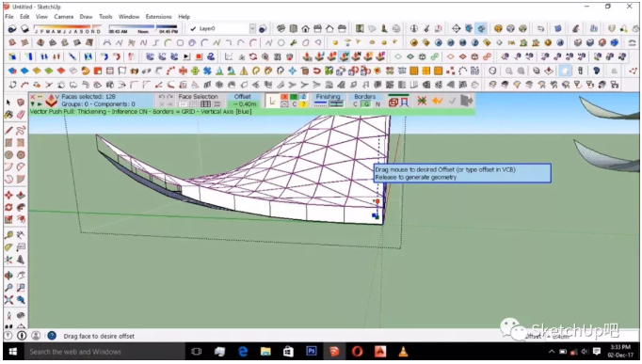Image resolution: width=642 pixels, height=364 pixels.
Task: Open Photoshop from the taskbar
Action: 312,352
